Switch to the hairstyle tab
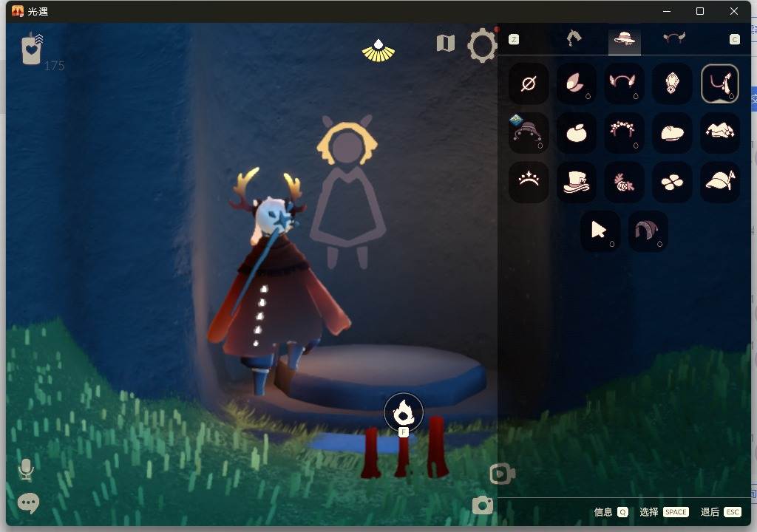757x532 pixels. pos(574,38)
